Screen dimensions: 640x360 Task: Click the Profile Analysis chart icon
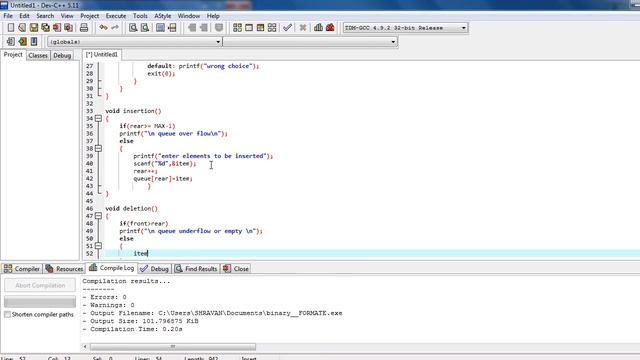click(x=318, y=28)
